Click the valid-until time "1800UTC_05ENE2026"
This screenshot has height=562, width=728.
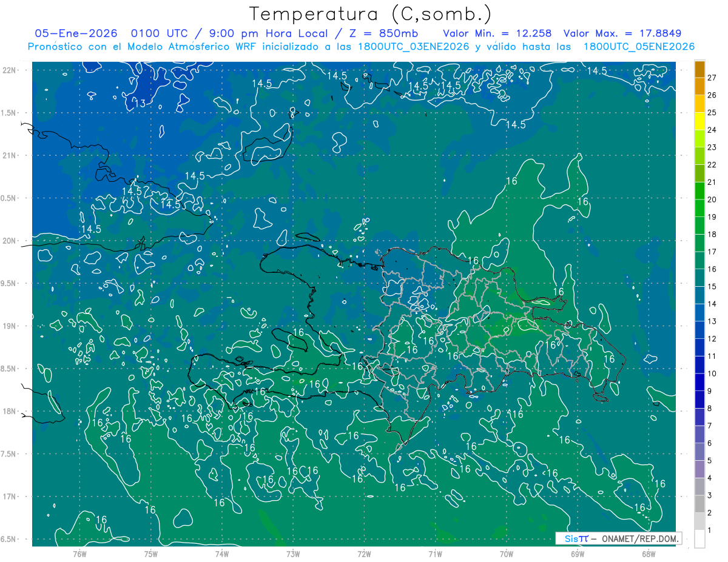[639, 47]
